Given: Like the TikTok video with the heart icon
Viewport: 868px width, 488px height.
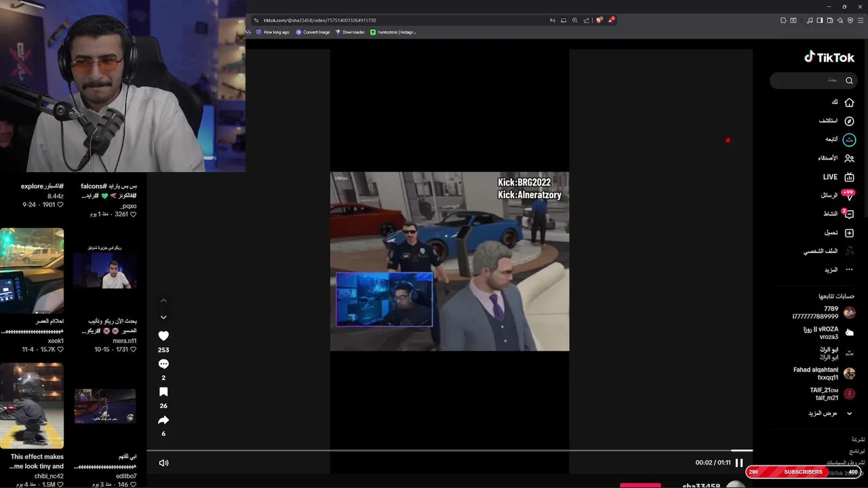Looking at the screenshot, I should pos(163,335).
